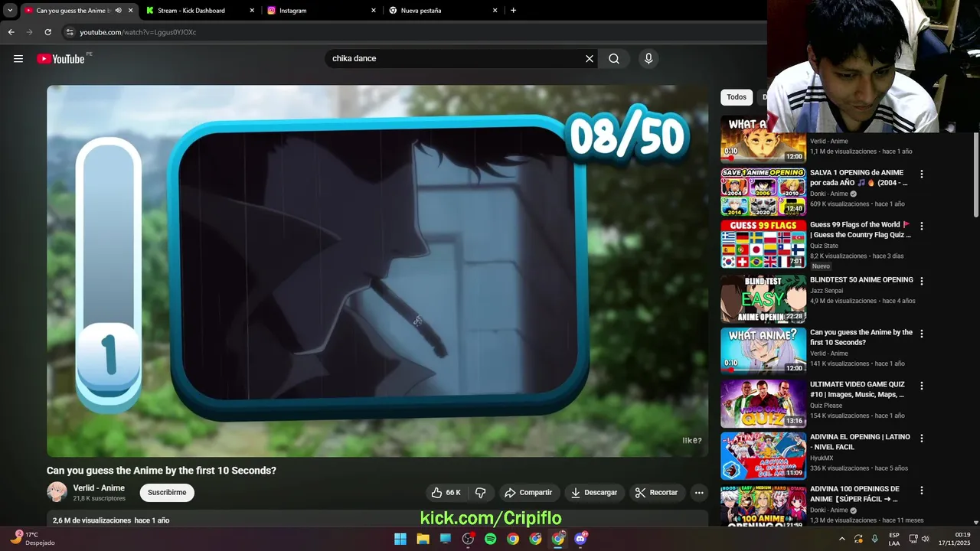Viewport: 980px width, 551px height.
Task: Open more actions with the three-dot button
Action: tap(699, 493)
